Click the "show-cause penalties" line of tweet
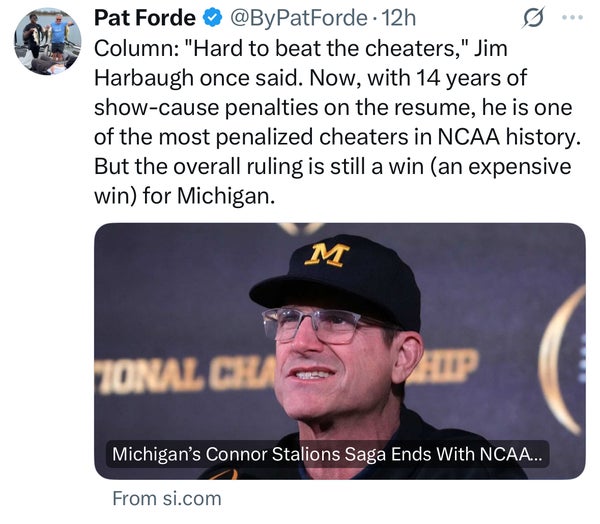The width and height of the screenshot is (600, 524). click(206, 108)
